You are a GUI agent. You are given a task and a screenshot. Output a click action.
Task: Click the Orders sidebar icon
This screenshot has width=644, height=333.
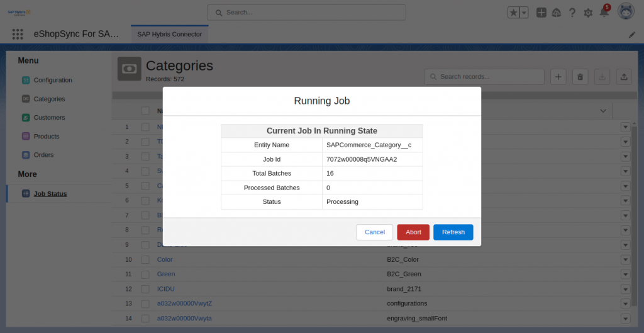tap(25, 155)
